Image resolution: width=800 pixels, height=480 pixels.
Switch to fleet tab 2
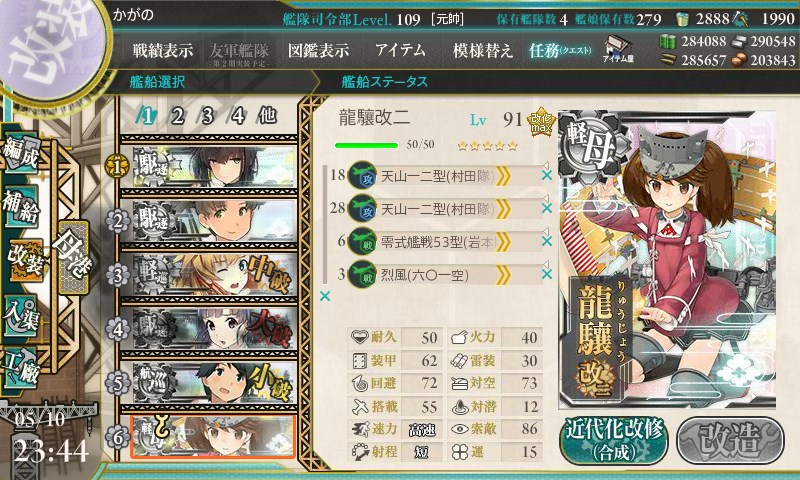click(177, 116)
